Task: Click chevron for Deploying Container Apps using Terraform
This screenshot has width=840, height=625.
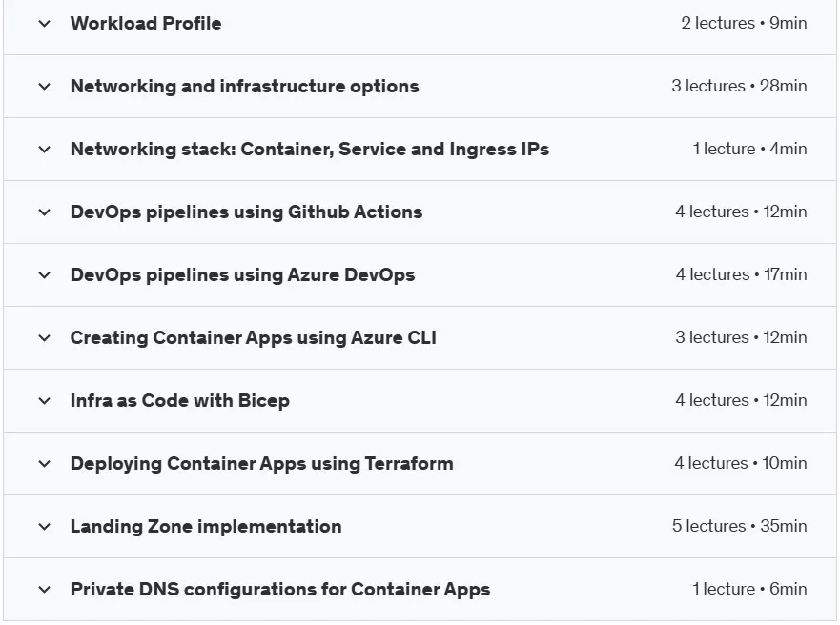Action: pos(45,464)
